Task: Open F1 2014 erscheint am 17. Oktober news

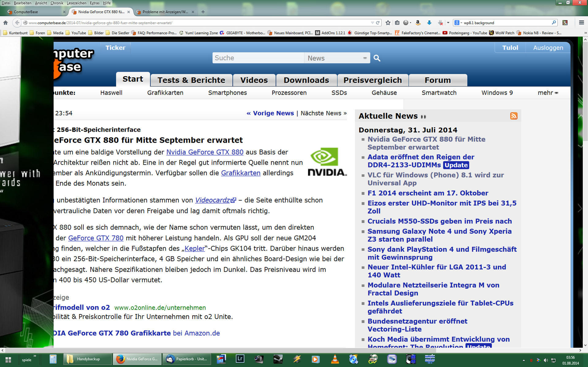Action: 428,193
